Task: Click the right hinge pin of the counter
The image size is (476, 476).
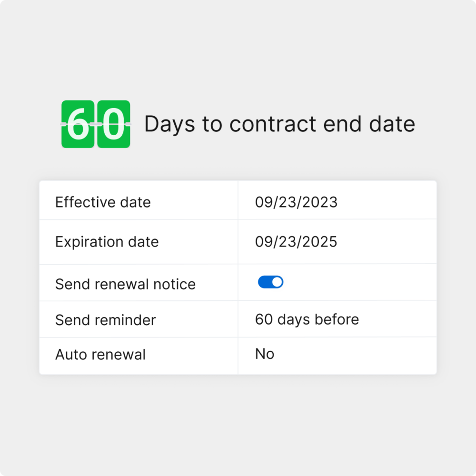Action: [128, 124]
